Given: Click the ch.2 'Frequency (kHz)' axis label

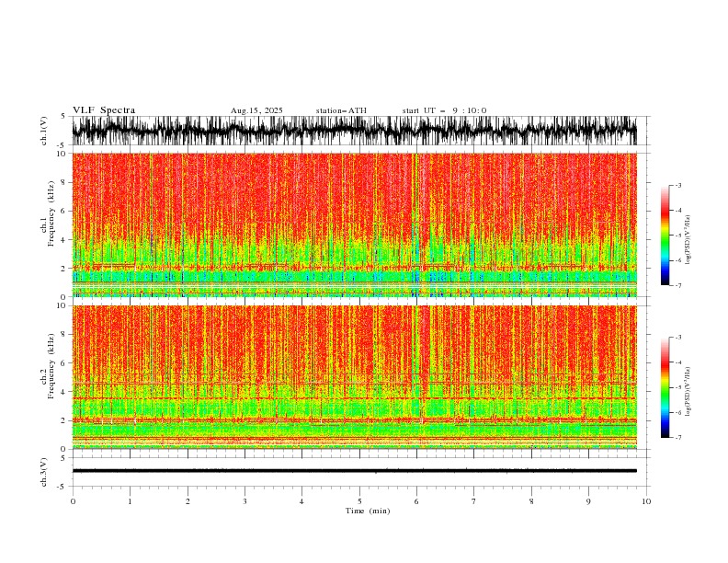Looking at the screenshot, I should 51,366.
